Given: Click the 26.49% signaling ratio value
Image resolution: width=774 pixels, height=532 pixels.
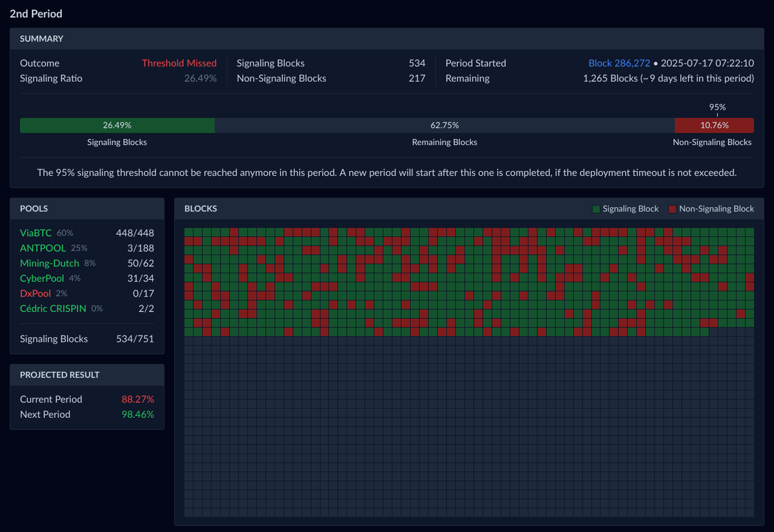Looking at the screenshot, I should coord(201,78).
